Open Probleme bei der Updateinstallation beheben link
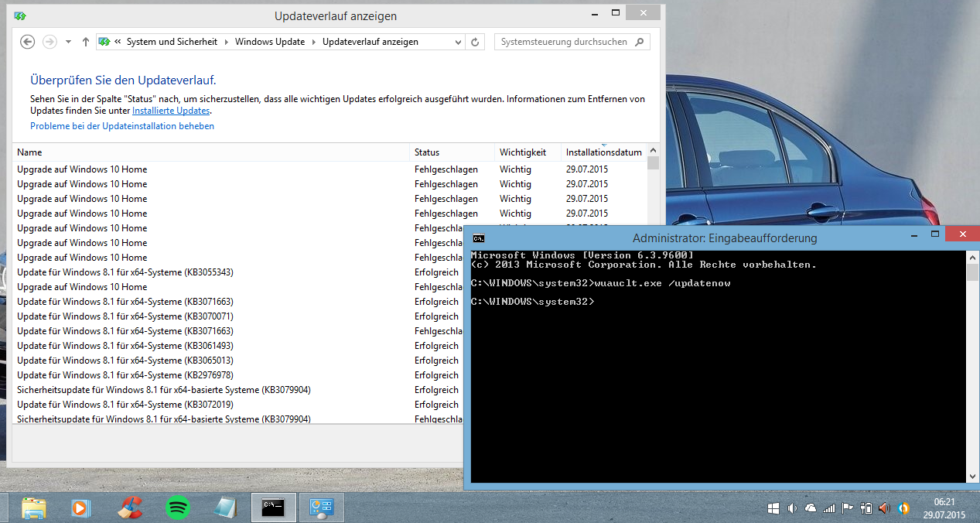980x523 pixels. pyautogui.click(x=122, y=126)
